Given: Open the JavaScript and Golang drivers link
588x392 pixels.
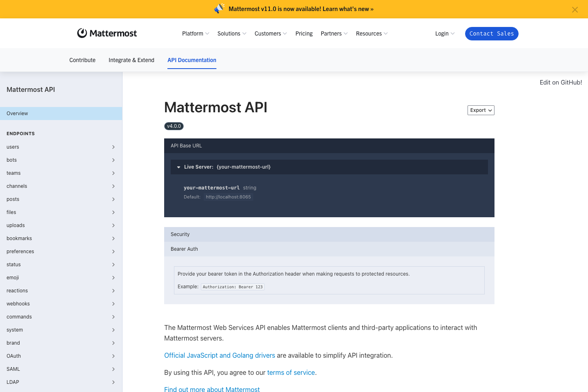Looking at the screenshot, I should [219, 355].
